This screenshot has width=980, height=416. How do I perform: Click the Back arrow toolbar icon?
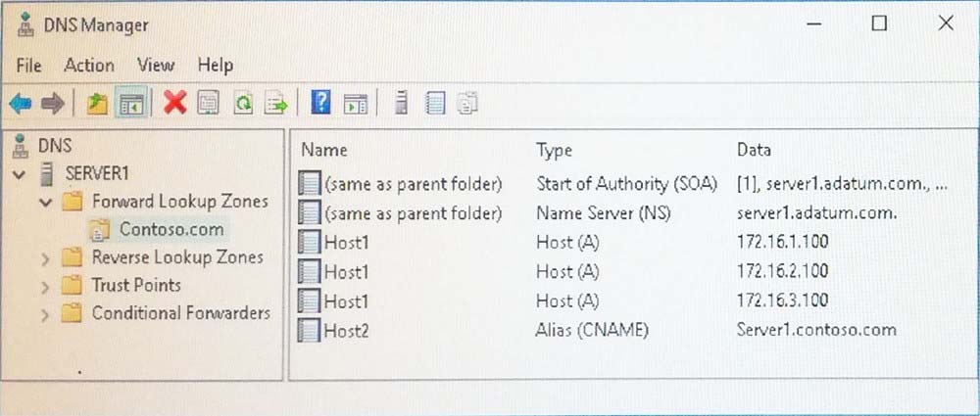point(21,103)
